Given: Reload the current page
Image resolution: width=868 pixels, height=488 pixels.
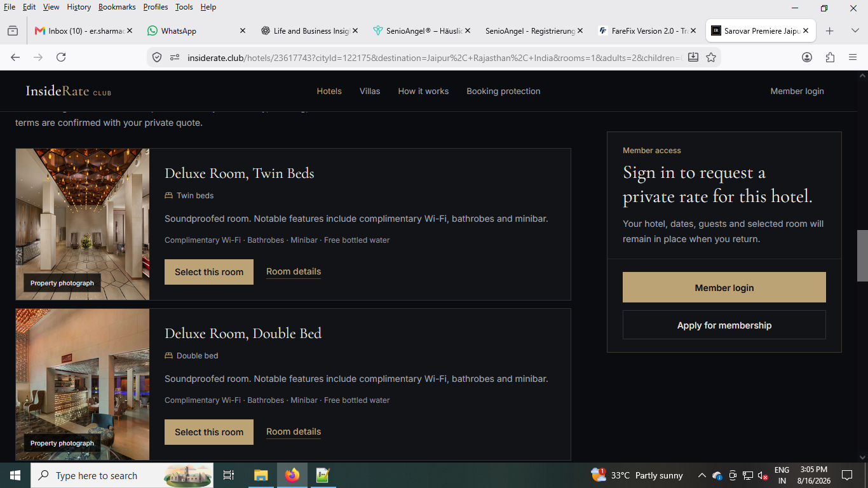Looking at the screenshot, I should pos(61,57).
